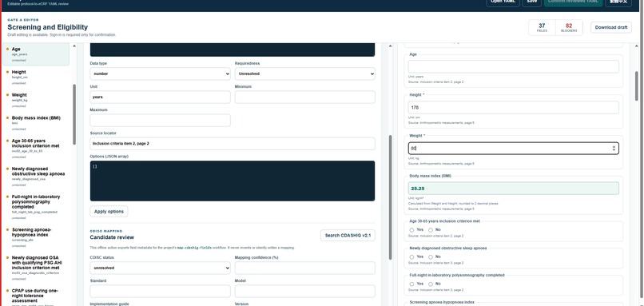Click the Unit input containing years

point(160,97)
